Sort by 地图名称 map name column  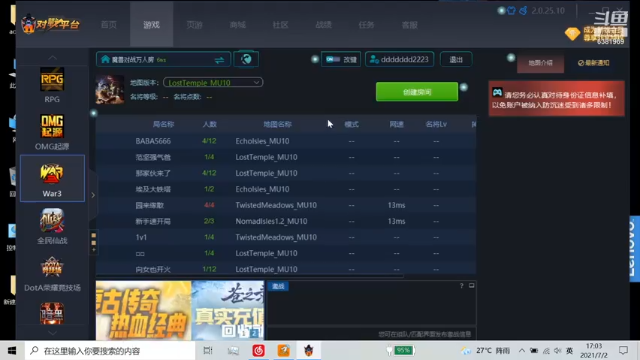[278, 124]
